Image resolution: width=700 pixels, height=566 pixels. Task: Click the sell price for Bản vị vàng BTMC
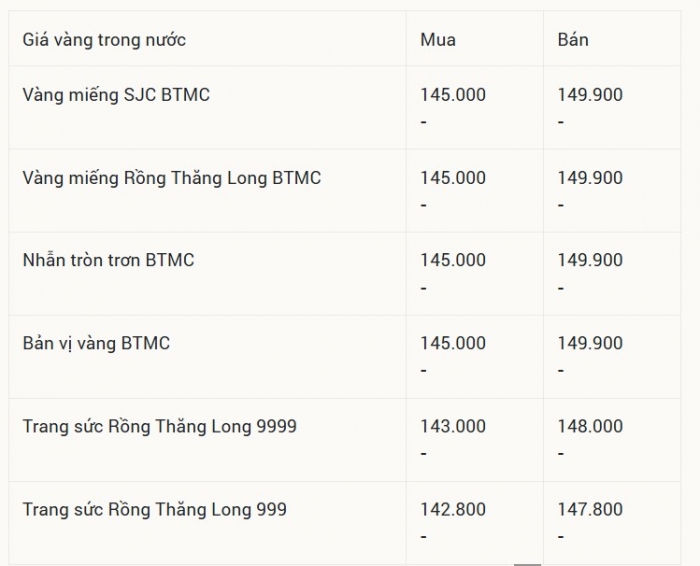tap(590, 343)
